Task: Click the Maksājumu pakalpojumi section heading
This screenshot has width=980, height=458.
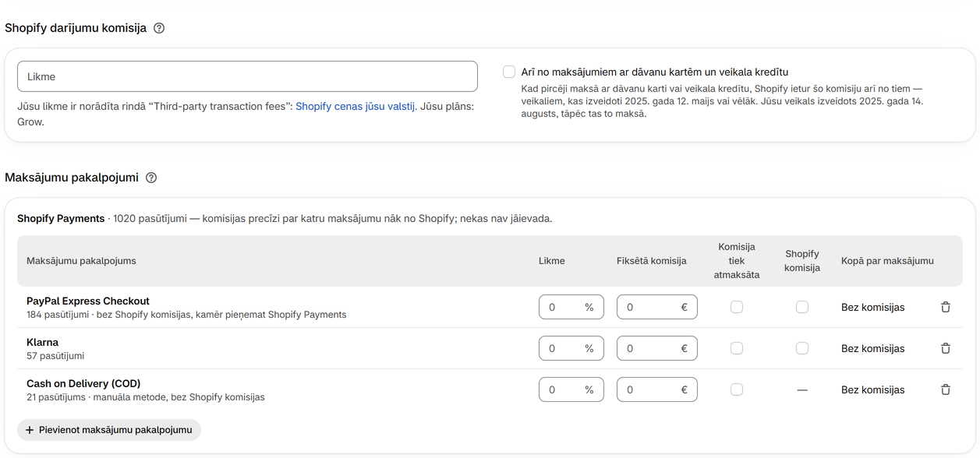Action: pos(72,178)
